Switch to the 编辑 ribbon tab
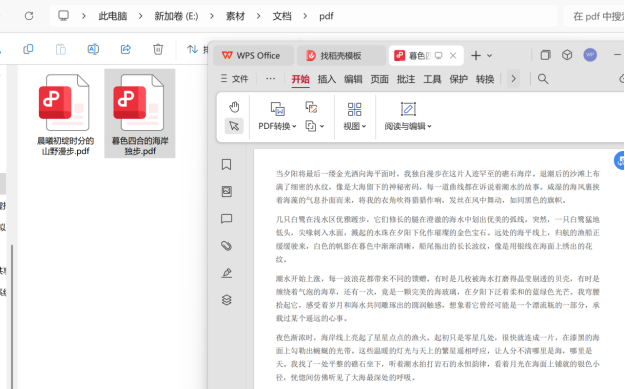 (353, 79)
